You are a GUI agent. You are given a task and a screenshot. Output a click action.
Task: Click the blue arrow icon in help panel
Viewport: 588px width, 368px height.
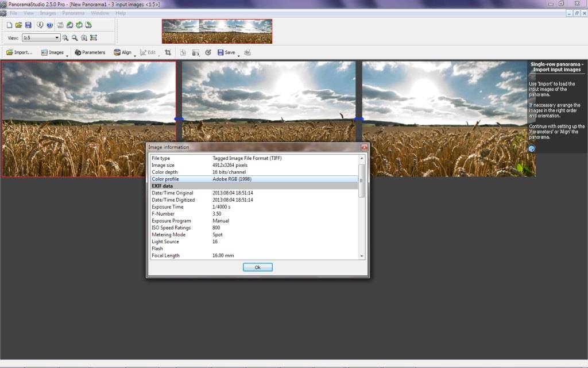(x=532, y=148)
